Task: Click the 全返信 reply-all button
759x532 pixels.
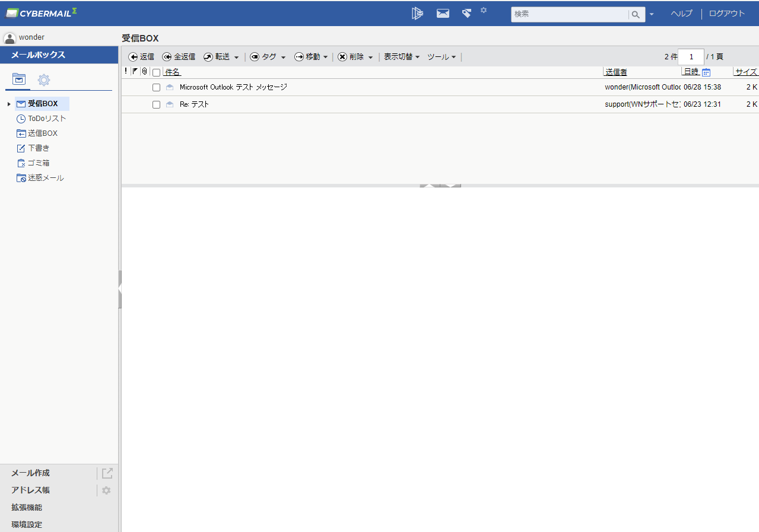Action: (x=179, y=57)
